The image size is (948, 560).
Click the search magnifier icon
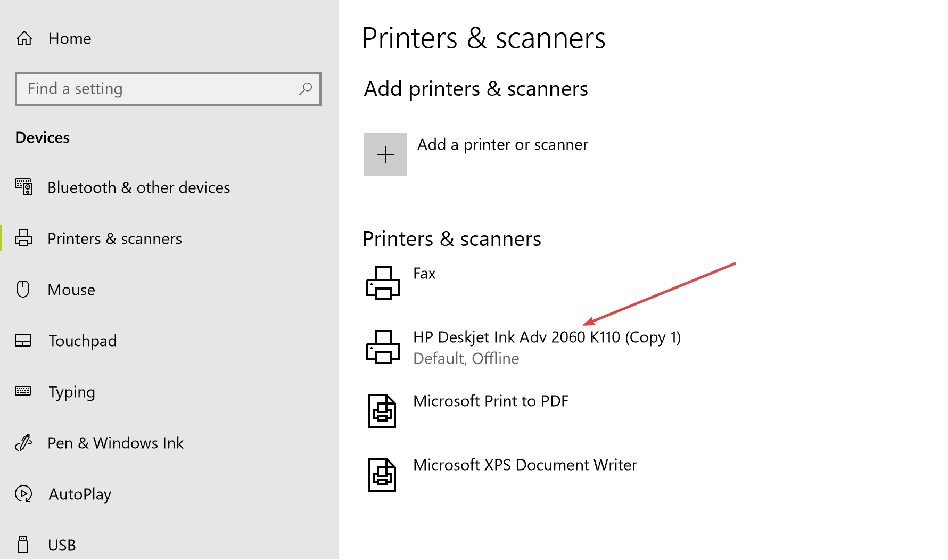[x=306, y=88]
